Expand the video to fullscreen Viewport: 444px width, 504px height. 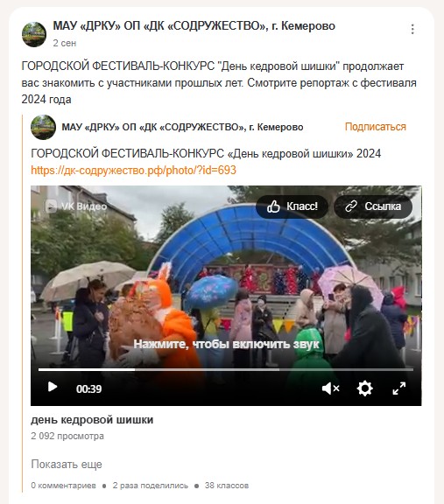[x=399, y=388]
